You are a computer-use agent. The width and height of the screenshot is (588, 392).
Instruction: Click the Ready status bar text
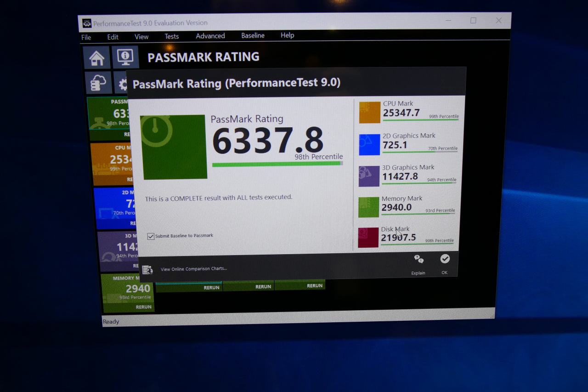click(111, 322)
